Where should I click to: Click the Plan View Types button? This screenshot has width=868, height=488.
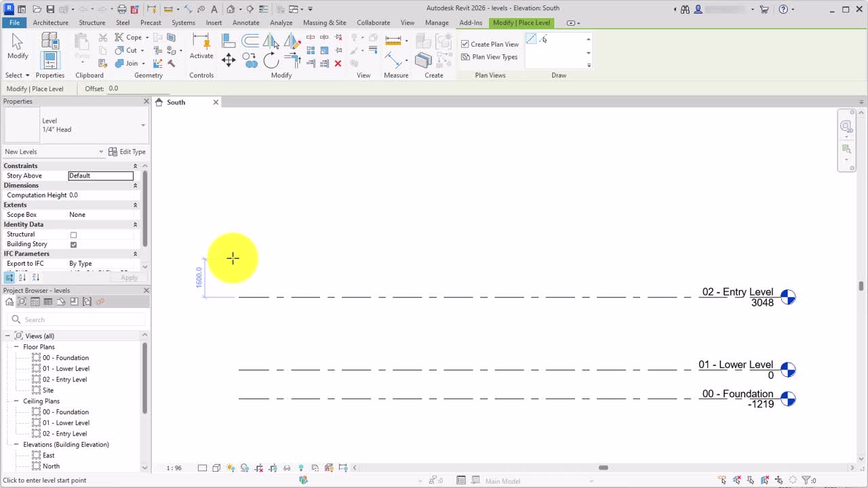tap(490, 57)
